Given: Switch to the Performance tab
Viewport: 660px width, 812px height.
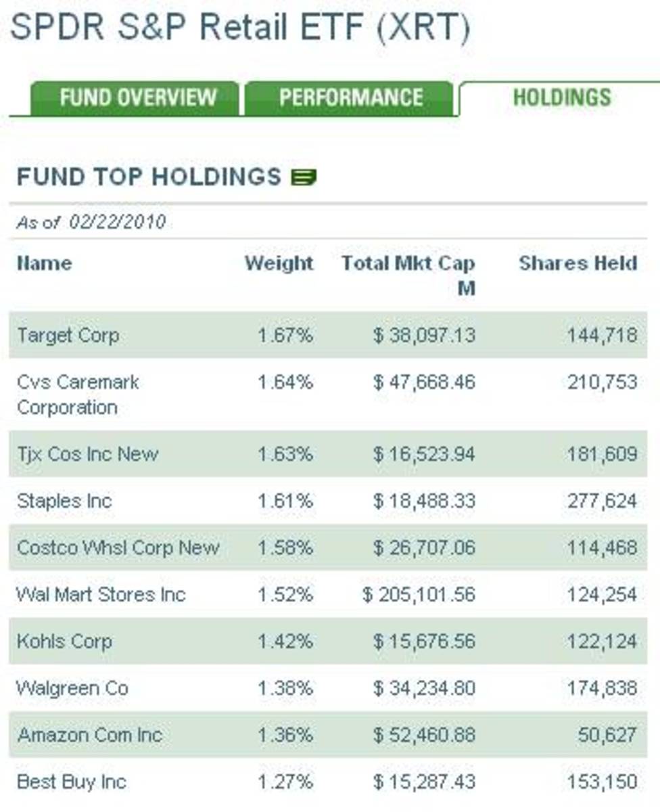Looking at the screenshot, I should click(x=350, y=97).
